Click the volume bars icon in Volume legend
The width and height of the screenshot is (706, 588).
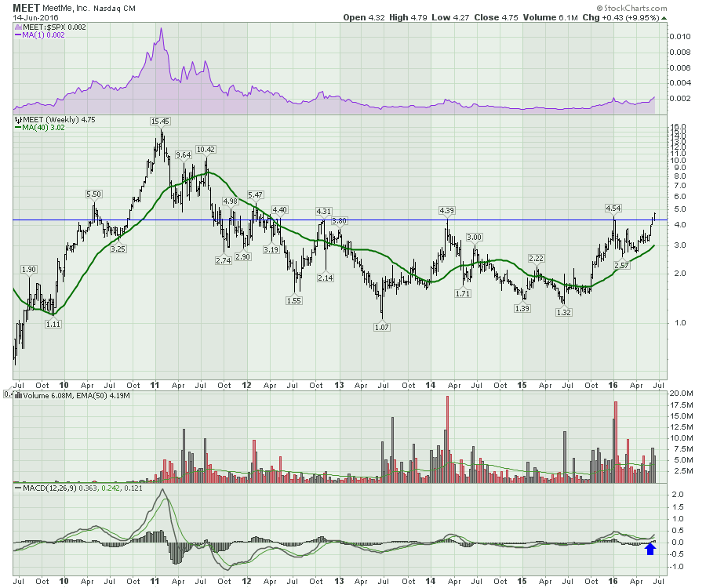tap(18, 395)
